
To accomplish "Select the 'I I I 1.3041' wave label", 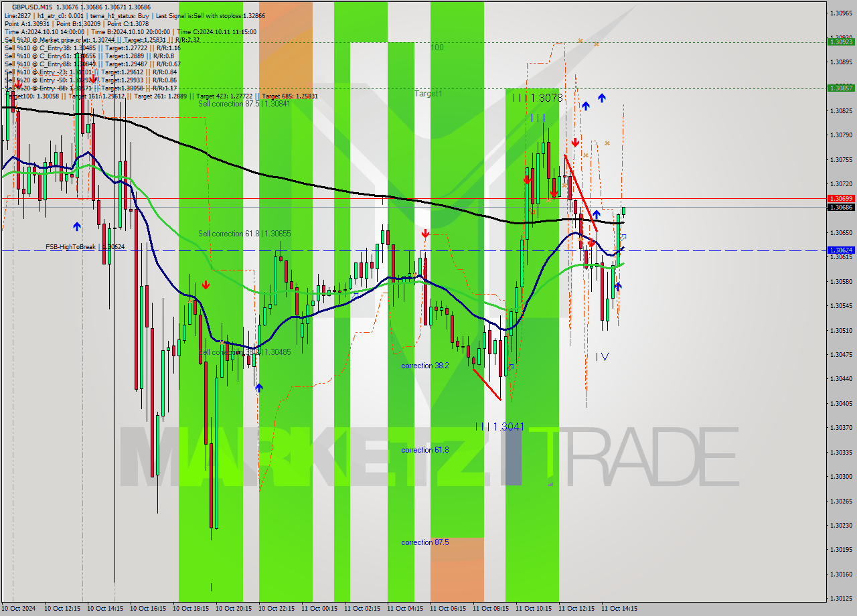I will [500, 427].
